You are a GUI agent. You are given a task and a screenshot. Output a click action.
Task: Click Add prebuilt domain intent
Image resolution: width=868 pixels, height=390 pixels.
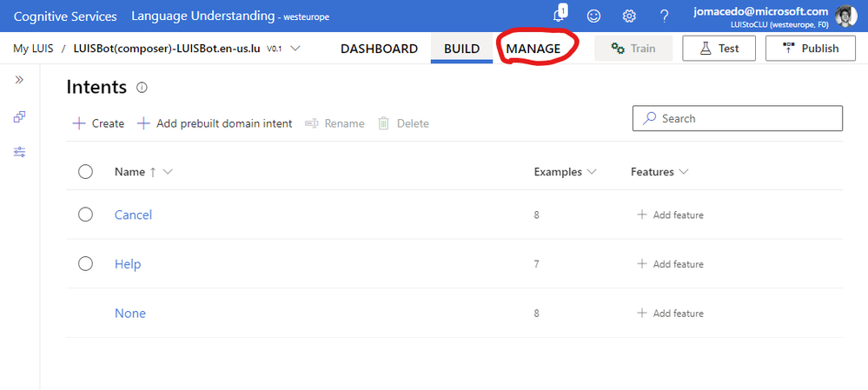(215, 123)
